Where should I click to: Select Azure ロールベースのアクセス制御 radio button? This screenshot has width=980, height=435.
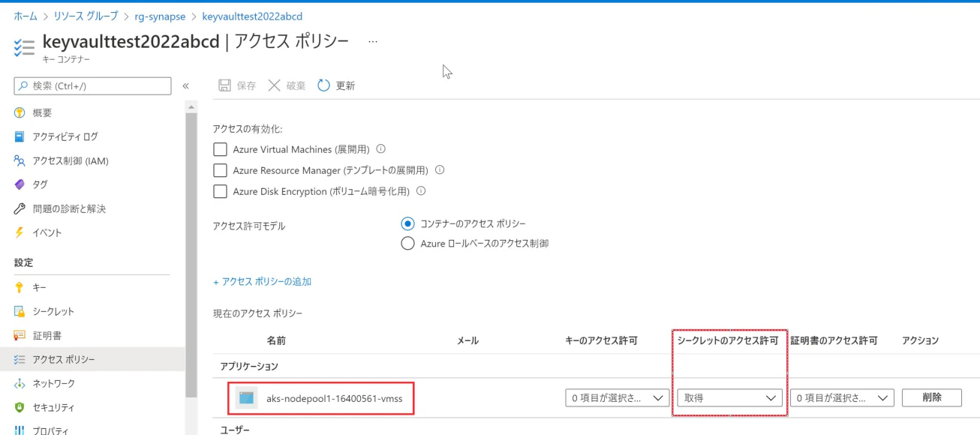point(408,243)
